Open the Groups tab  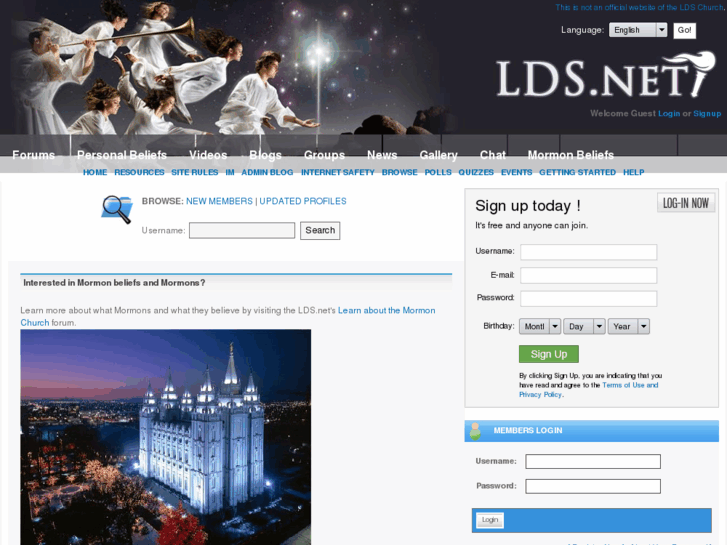[x=325, y=155]
